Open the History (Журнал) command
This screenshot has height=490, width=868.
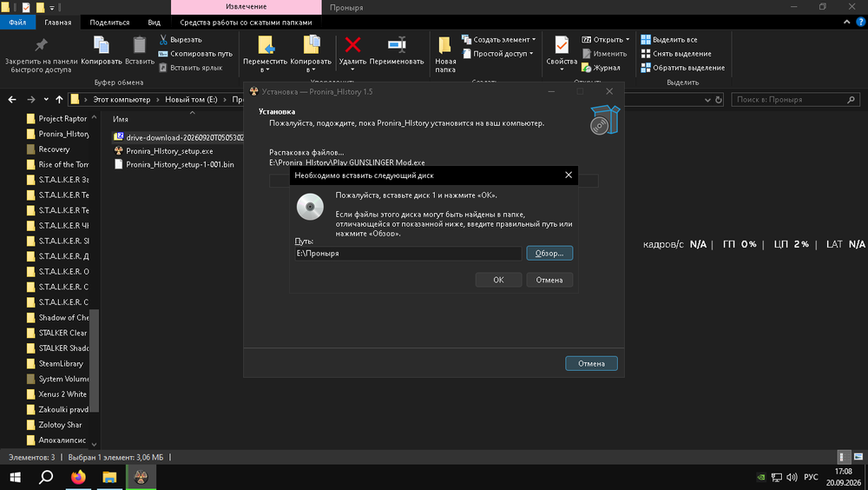602,68
